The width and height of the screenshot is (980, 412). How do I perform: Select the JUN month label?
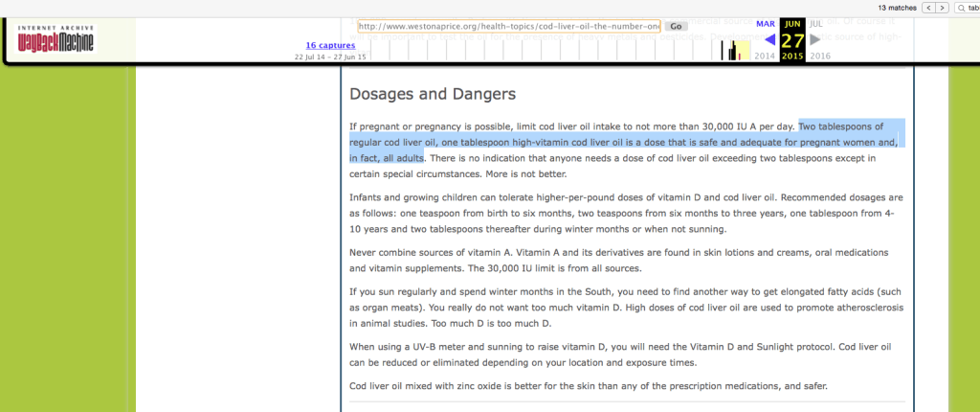pyautogui.click(x=792, y=23)
